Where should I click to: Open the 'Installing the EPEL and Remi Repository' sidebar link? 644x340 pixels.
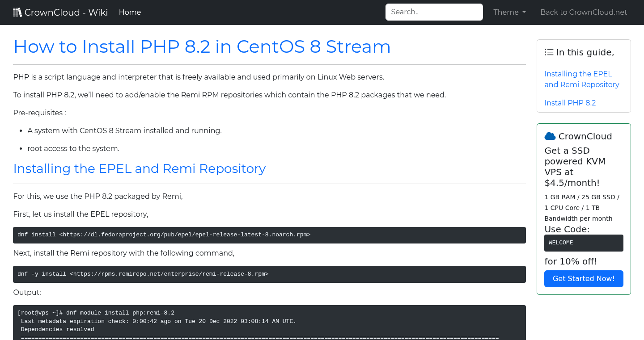pyautogui.click(x=581, y=79)
